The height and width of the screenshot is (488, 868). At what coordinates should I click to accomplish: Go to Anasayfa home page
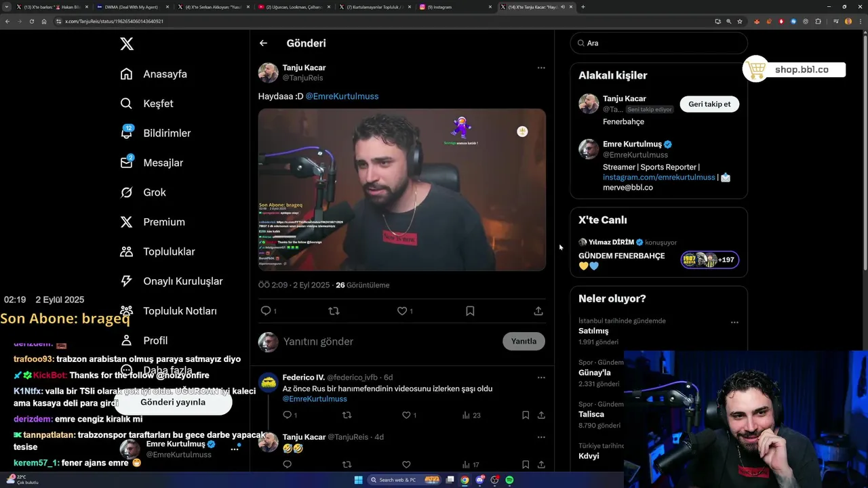(153, 74)
